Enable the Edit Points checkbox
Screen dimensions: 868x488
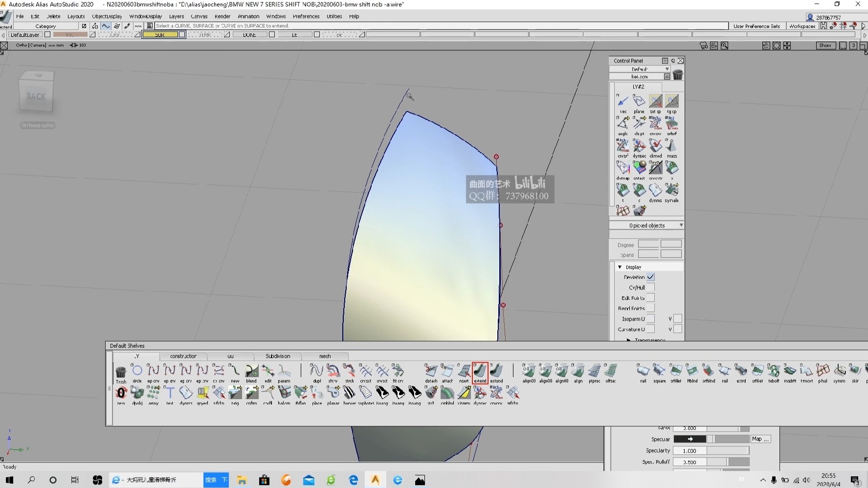[650, 298]
